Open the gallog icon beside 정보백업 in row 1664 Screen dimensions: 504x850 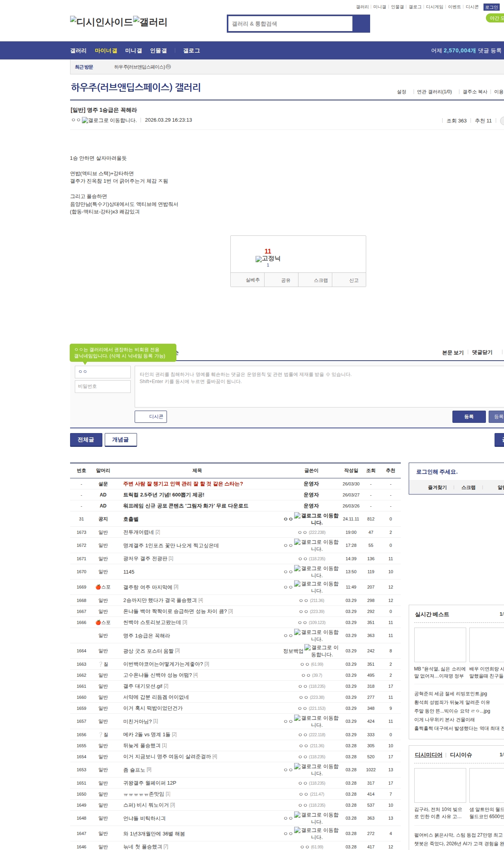322,651
